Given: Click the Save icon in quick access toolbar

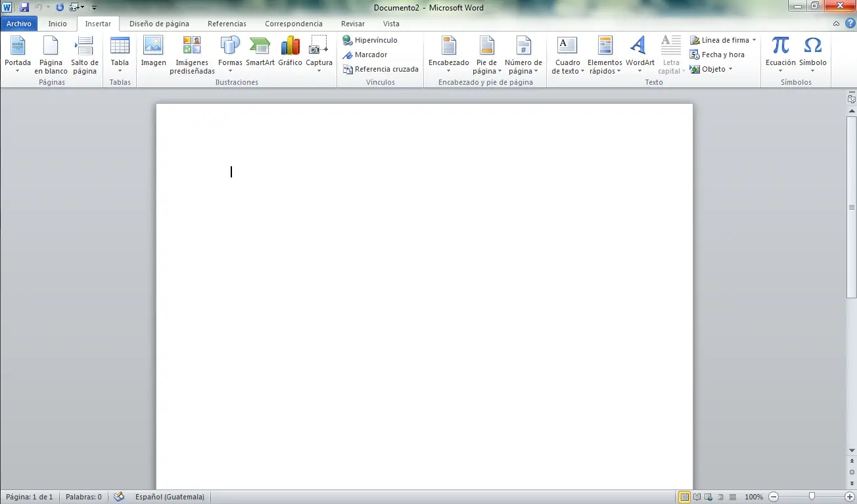Looking at the screenshot, I should tap(24, 7).
